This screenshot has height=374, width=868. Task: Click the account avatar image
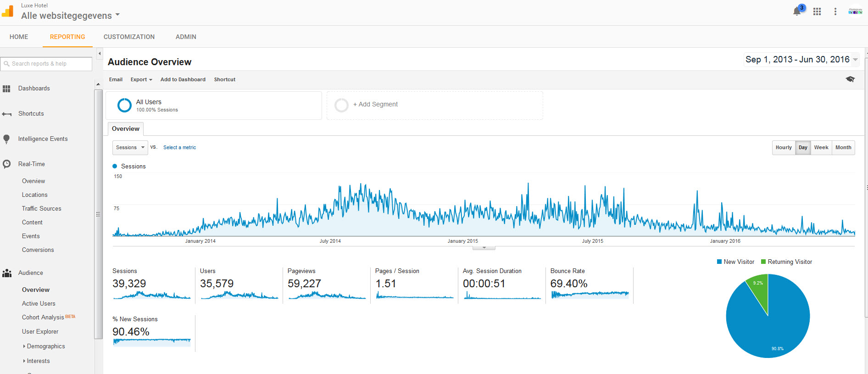click(855, 11)
